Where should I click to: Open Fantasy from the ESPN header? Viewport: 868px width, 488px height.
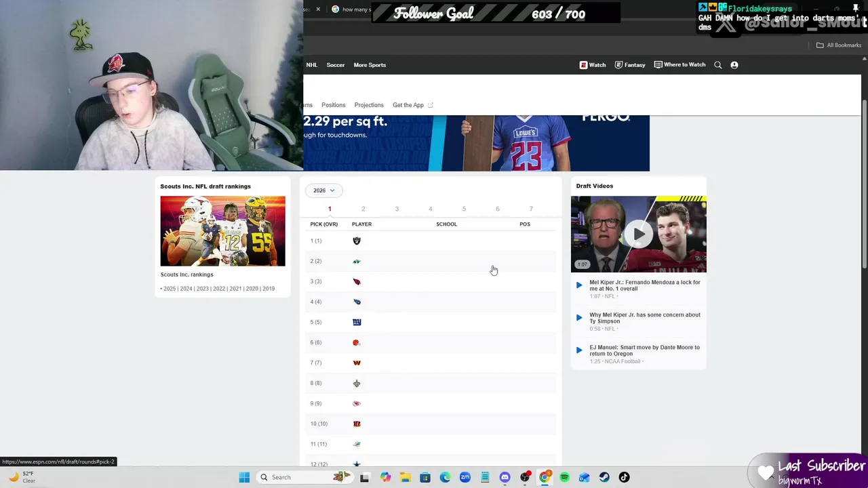click(630, 65)
